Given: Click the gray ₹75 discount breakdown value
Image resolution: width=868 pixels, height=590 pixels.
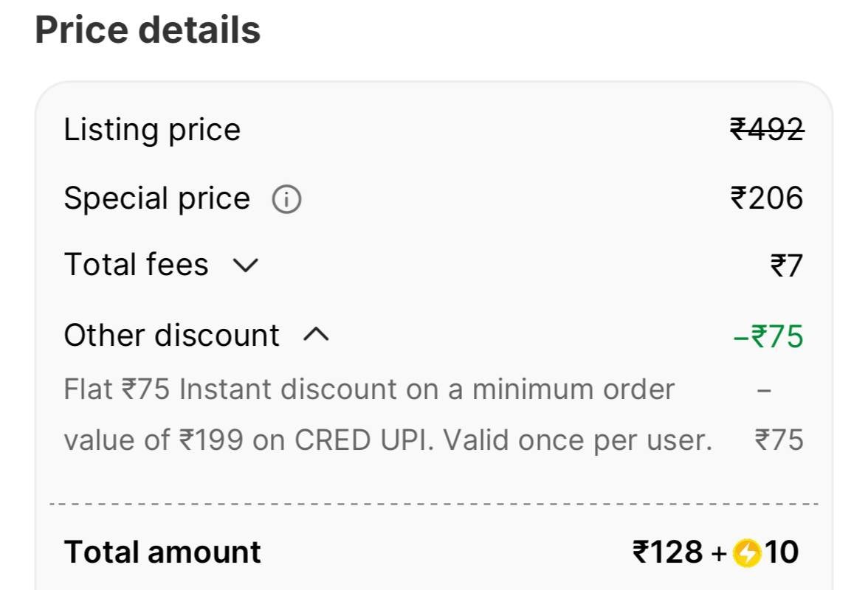Looking at the screenshot, I should 779,440.
